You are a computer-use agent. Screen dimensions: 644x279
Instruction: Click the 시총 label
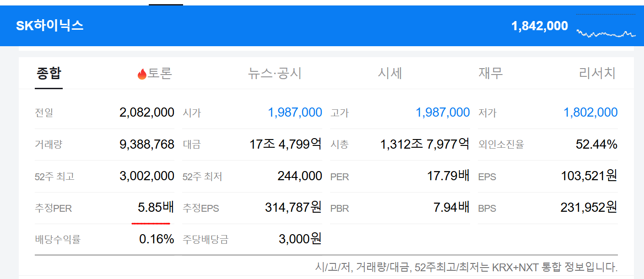click(x=340, y=145)
